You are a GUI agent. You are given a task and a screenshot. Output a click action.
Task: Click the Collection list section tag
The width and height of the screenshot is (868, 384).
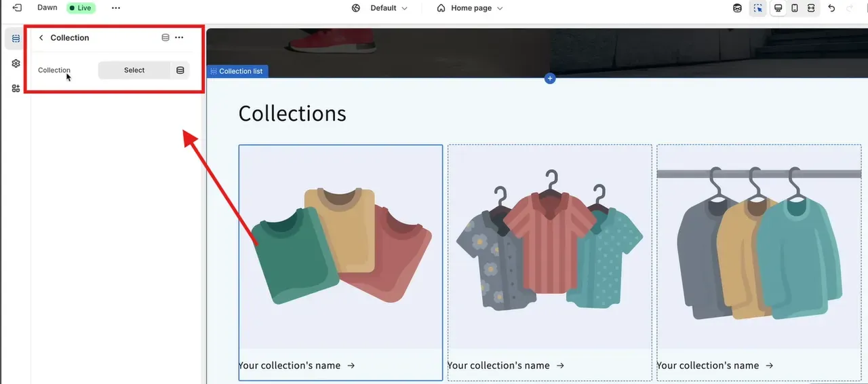237,71
